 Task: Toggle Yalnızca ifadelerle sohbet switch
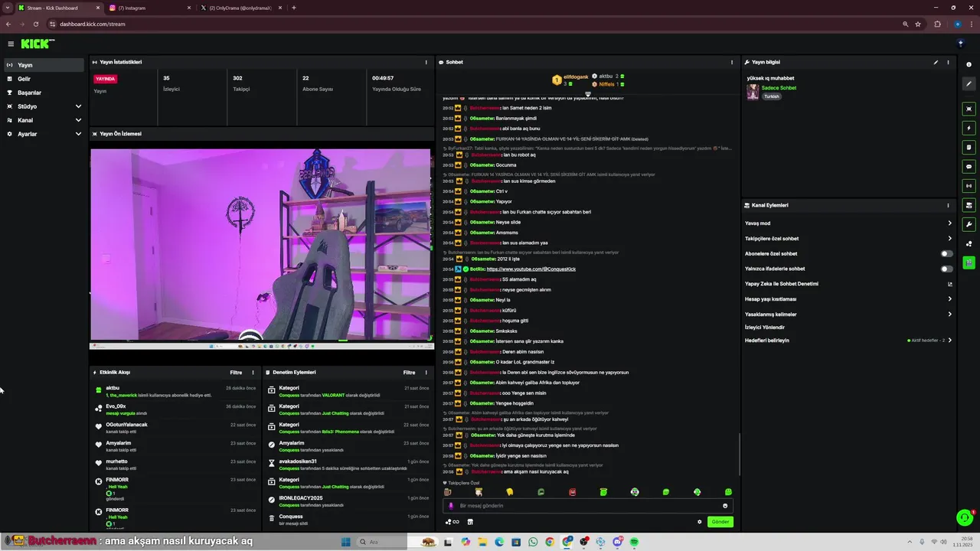click(x=947, y=269)
